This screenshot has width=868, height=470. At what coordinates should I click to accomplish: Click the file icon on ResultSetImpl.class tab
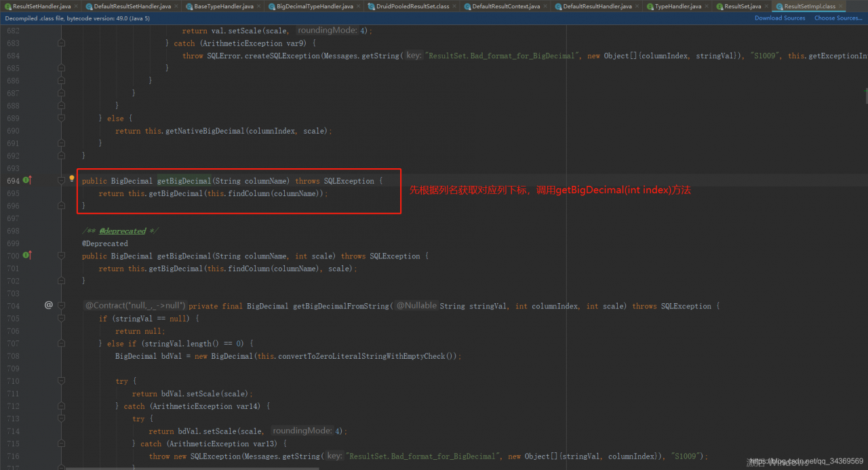coord(780,6)
